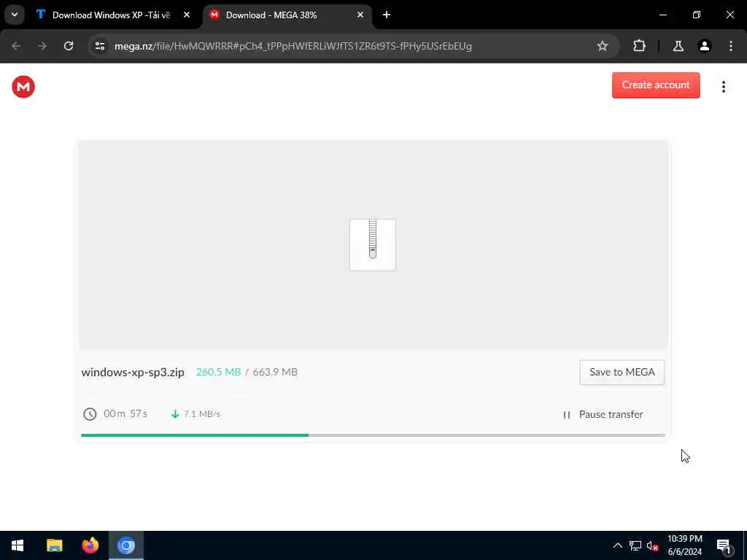This screenshot has width=747, height=560.
Task: Click the 260.5 MB downloaded amount
Action: pyautogui.click(x=219, y=372)
